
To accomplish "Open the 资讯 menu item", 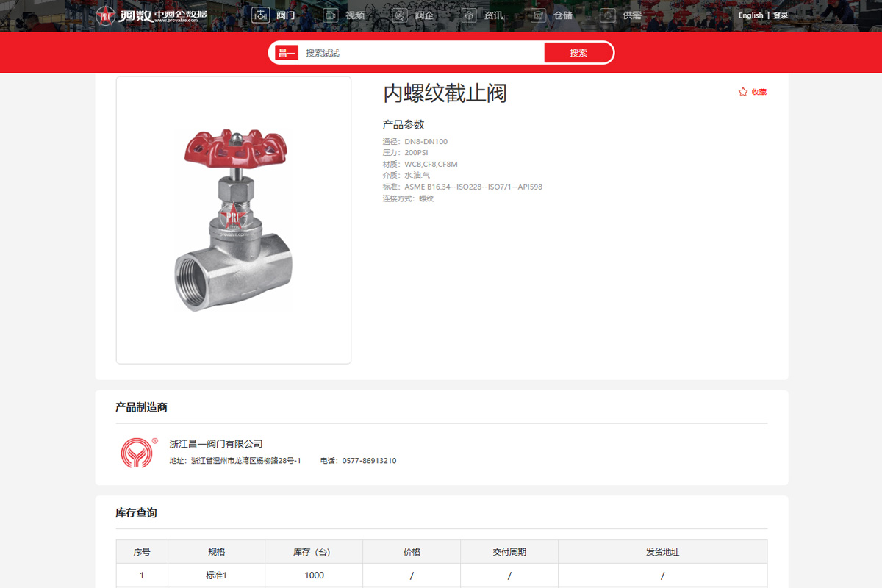I will point(494,15).
